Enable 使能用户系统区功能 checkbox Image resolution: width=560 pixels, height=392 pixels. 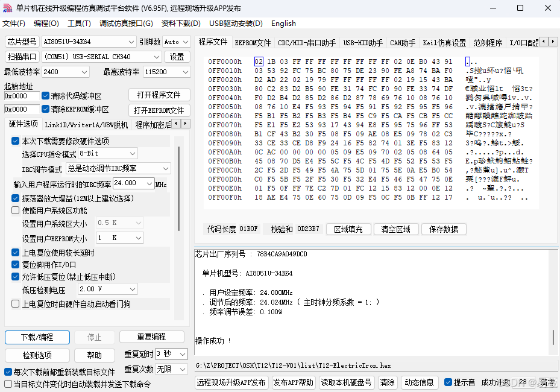(x=15, y=210)
